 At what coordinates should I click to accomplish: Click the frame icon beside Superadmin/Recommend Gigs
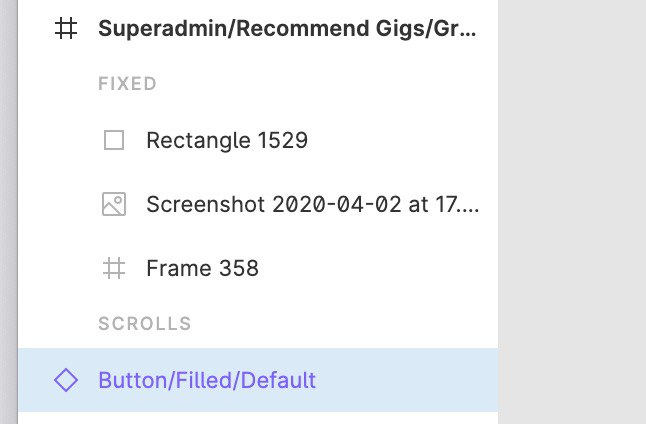point(66,28)
